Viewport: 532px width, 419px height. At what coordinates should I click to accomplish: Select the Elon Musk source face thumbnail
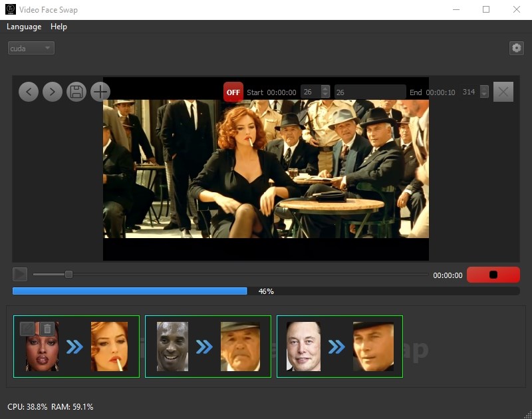click(x=303, y=346)
